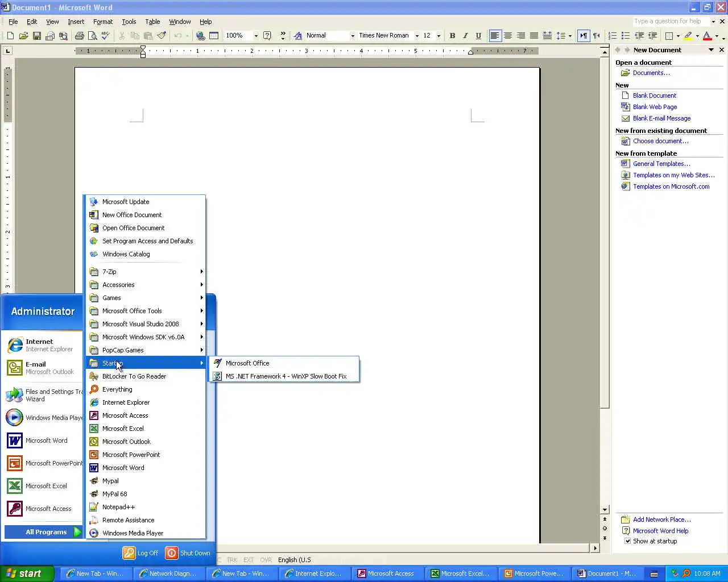This screenshot has width=728, height=582.
Task: Click the Increase Indent icon
Action: pyautogui.click(x=652, y=35)
